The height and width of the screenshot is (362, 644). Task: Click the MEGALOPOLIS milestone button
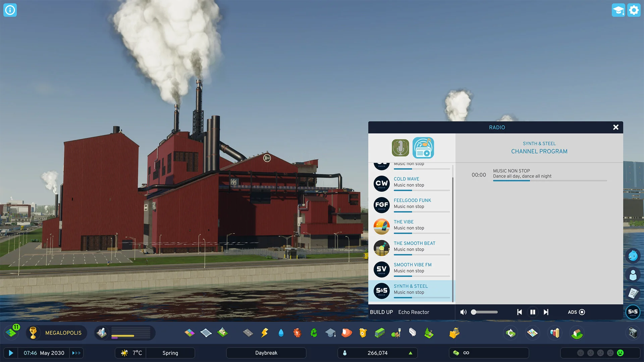click(x=56, y=333)
